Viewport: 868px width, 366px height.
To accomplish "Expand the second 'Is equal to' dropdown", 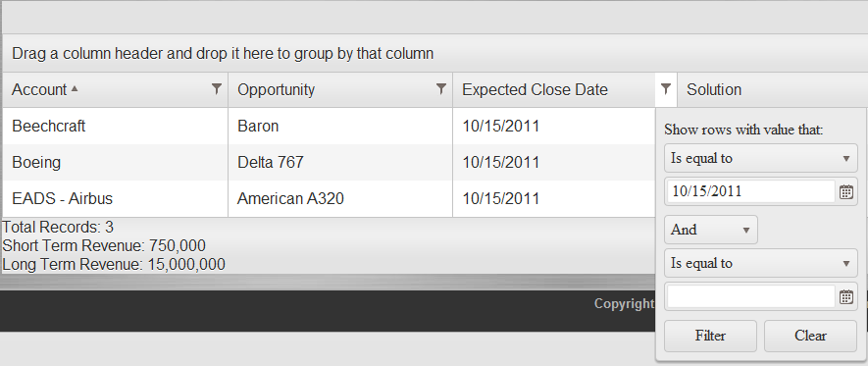I will pyautogui.click(x=761, y=264).
